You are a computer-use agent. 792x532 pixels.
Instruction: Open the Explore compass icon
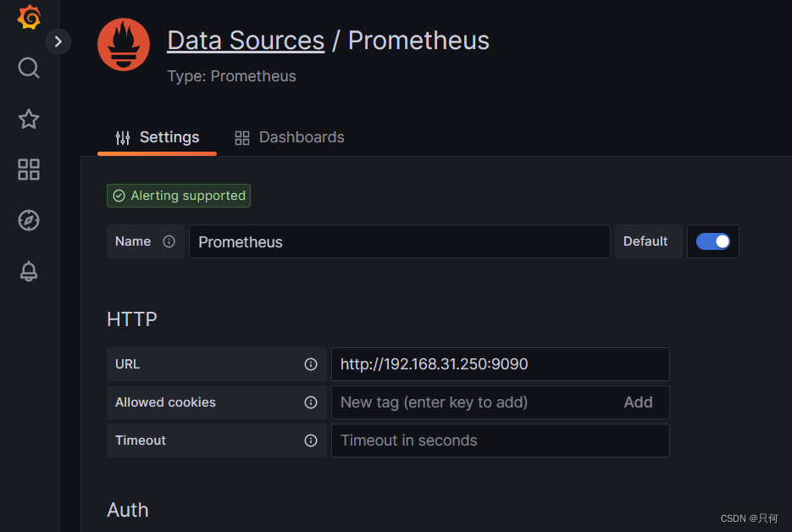coord(29,220)
